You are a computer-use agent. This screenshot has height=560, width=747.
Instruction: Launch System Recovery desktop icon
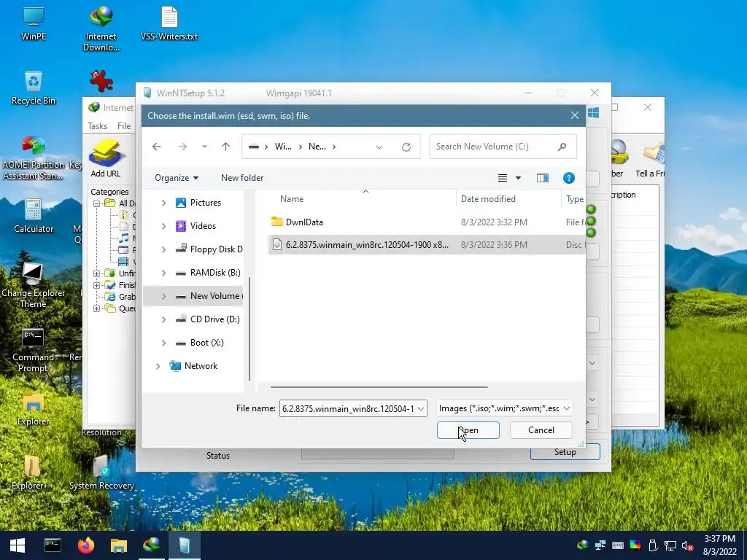coord(101,472)
